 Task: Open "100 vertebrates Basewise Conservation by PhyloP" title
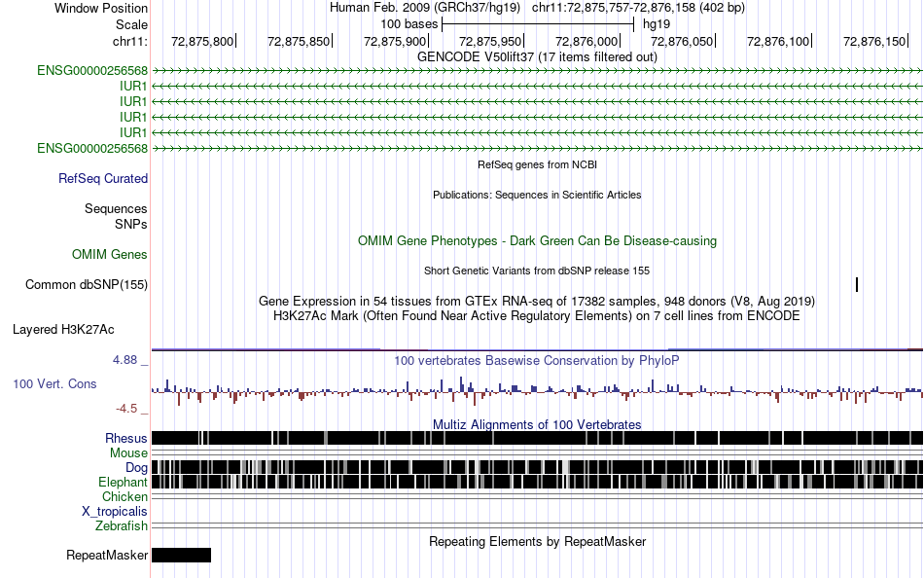(x=537, y=360)
